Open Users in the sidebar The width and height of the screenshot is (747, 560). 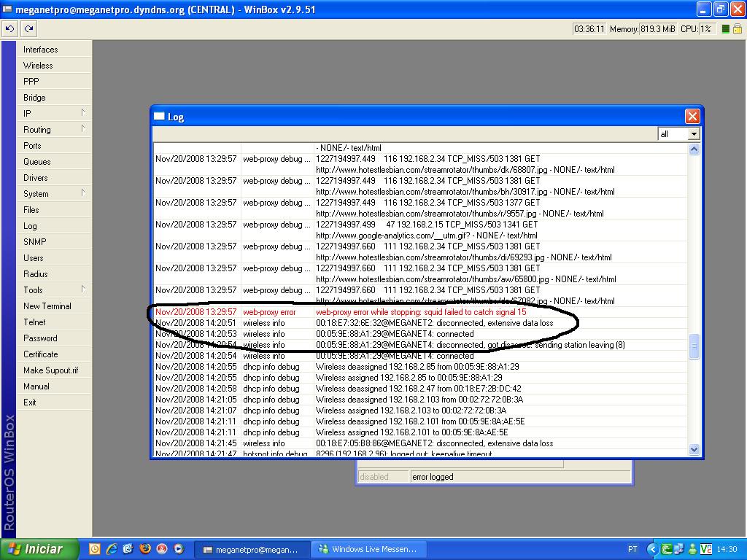point(54,258)
